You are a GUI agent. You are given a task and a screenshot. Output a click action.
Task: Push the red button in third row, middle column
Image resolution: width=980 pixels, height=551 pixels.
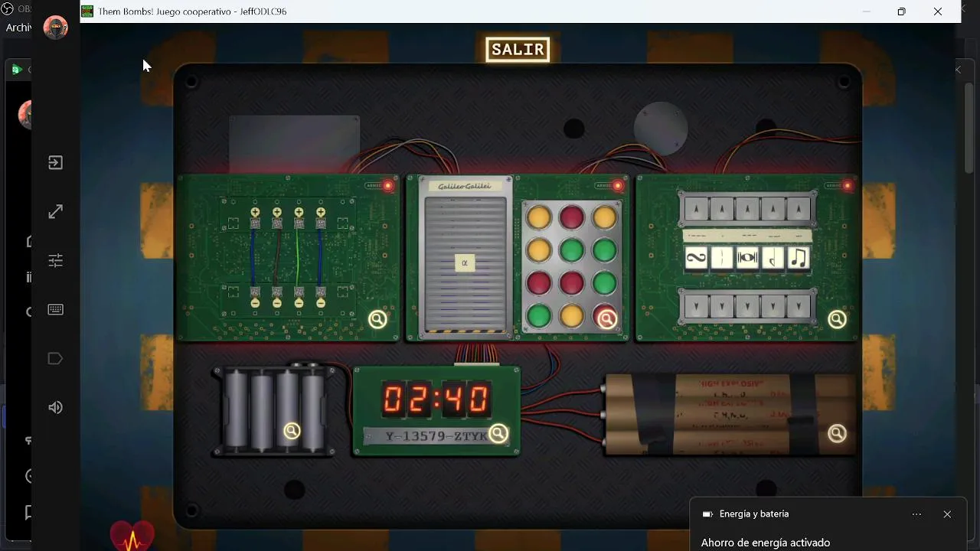point(572,282)
